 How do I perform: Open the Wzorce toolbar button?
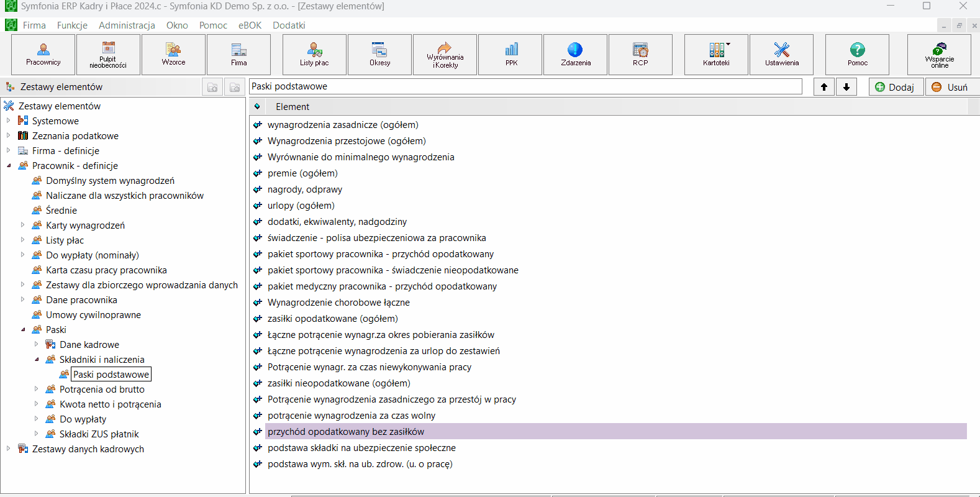[x=173, y=55]
